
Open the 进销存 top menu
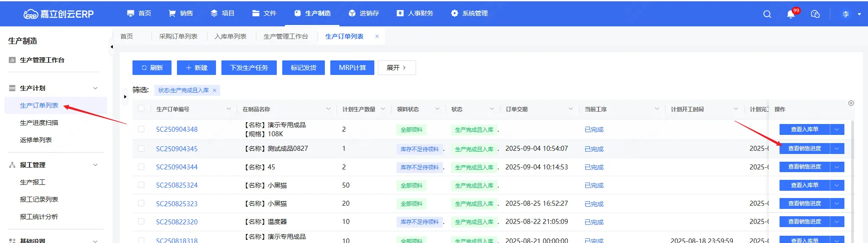pyautogui.click(x=364, y=14)
